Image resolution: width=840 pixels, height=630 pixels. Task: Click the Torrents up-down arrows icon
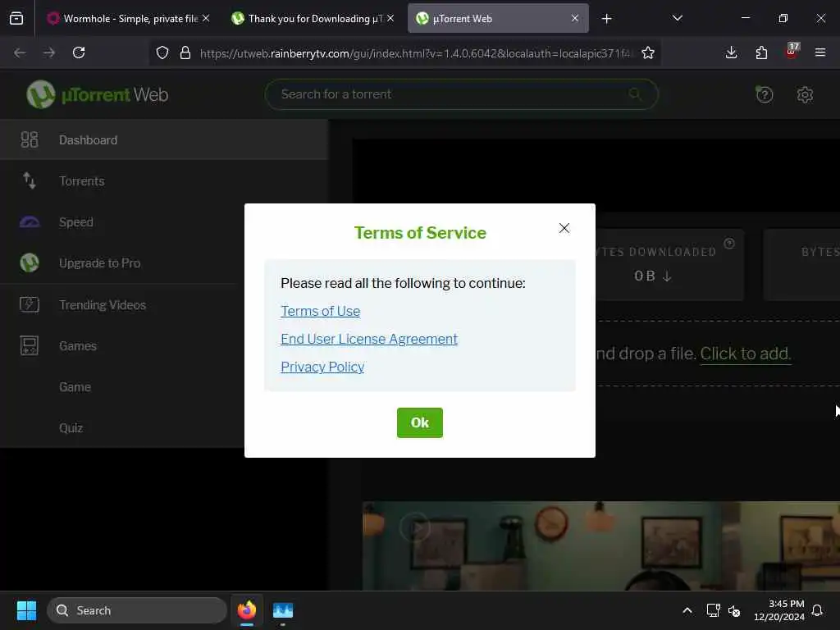[x=30, y=180]
